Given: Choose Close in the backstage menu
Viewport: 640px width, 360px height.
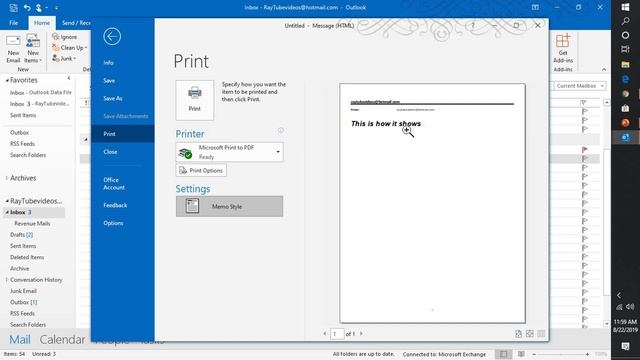Looking at the screenshot, I should click(110, 152).
